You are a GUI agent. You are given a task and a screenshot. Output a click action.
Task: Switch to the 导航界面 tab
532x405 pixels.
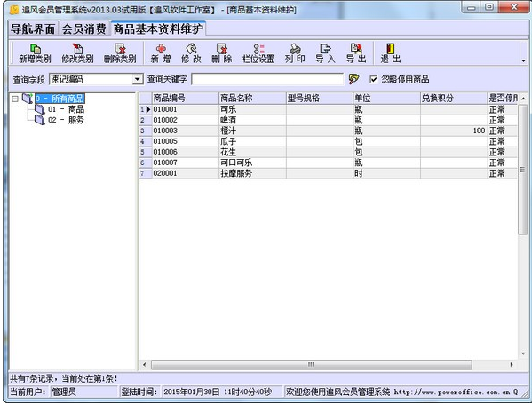(33, 28)
